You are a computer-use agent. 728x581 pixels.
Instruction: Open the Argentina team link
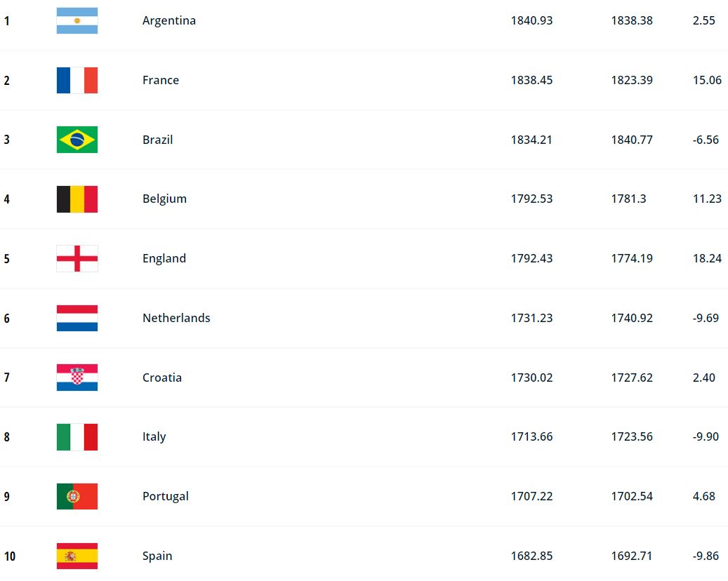tap(169, 21)
